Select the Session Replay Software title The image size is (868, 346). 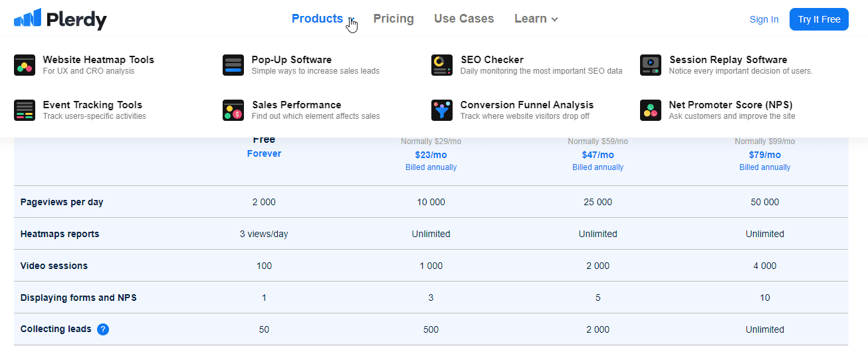pyautogui.click(x=728, y=60)
